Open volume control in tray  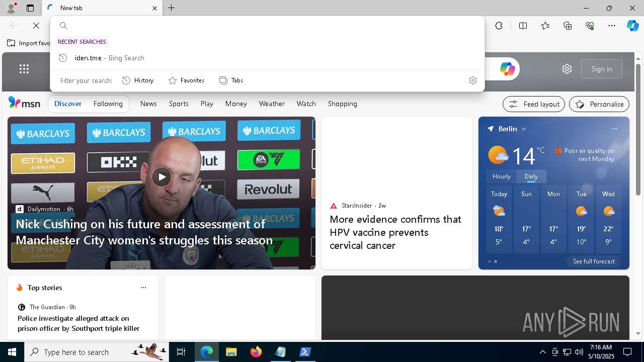579,352
